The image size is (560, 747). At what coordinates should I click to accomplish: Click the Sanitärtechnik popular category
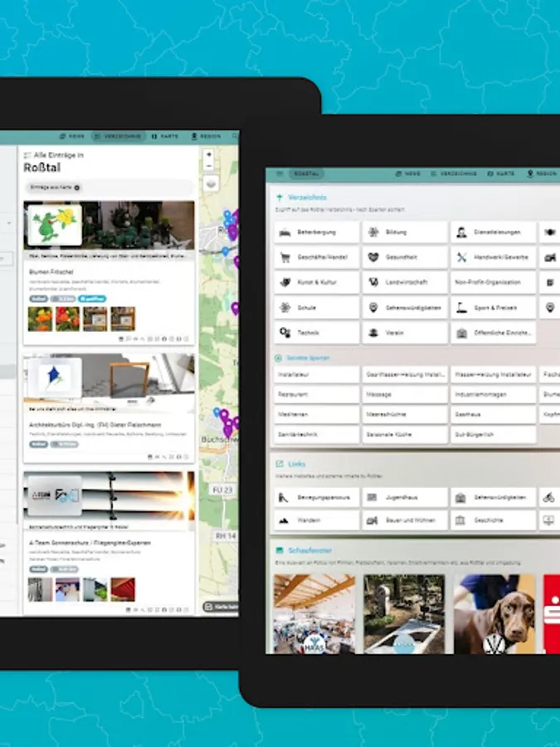pyautogui.click(x=317, y=434)
